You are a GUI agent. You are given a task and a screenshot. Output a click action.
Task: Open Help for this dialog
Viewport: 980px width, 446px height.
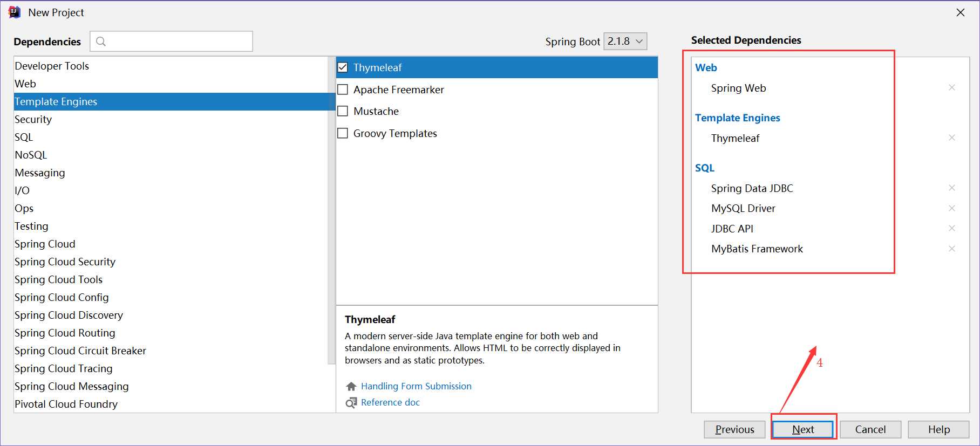click(939, 429)
